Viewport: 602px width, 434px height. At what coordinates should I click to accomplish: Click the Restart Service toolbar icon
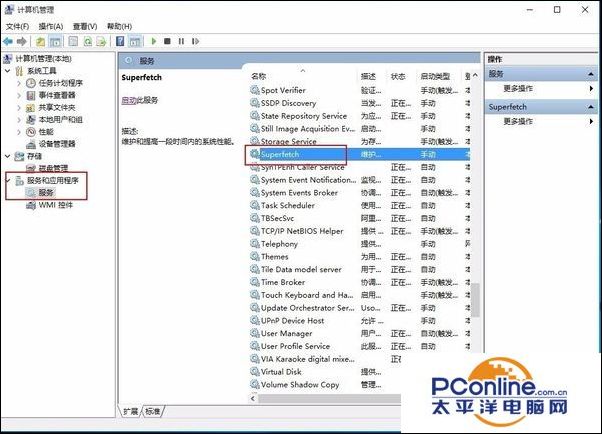click(195, 41)
